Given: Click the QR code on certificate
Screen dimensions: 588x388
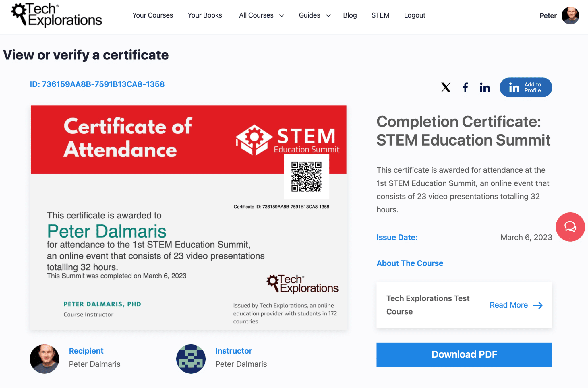Looking at the screenshot, I should 306,176.
